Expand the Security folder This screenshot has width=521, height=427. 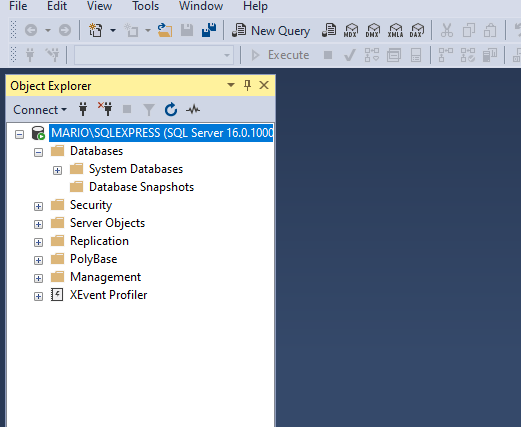pyautogui.click(x=38, y=207)
